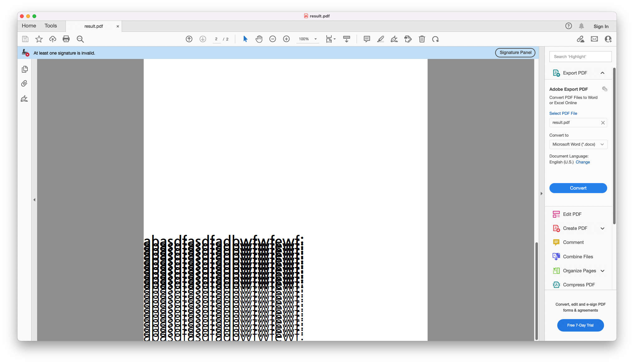Add document to starred favorites
634x364 pixels.
[39, 39]
